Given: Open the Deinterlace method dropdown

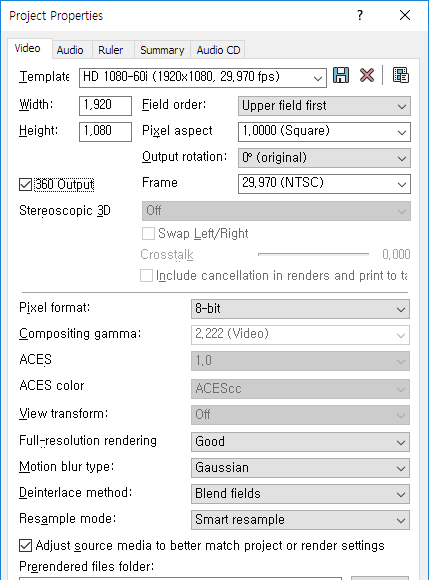Looking at the screenshot, I should [x=300, y=494].
